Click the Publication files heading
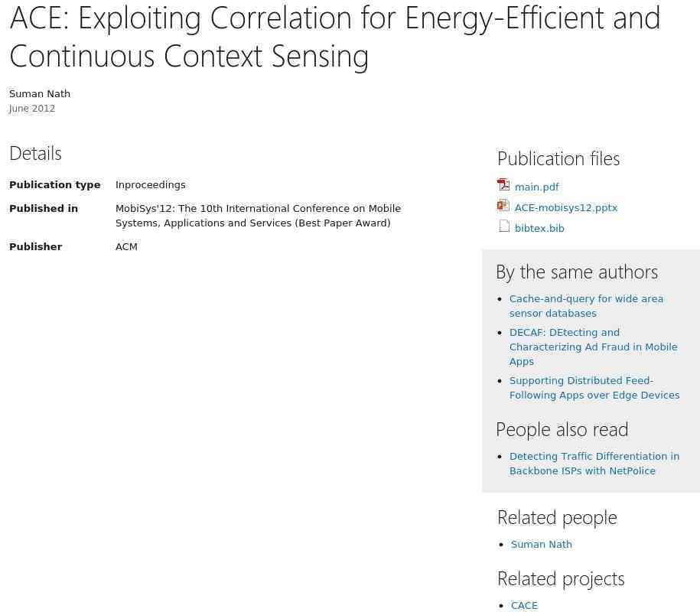 tap(558, 158)
